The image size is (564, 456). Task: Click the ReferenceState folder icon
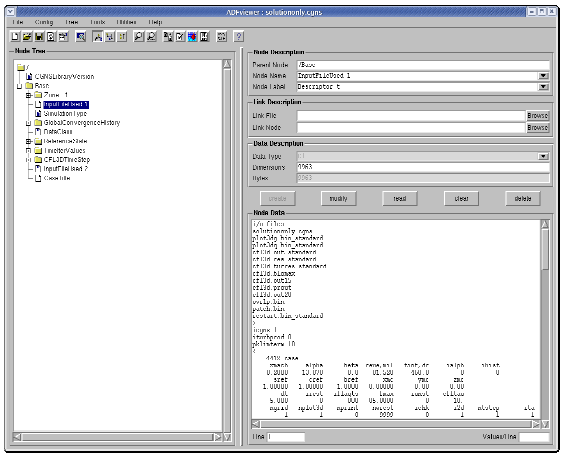coord(38,141)
